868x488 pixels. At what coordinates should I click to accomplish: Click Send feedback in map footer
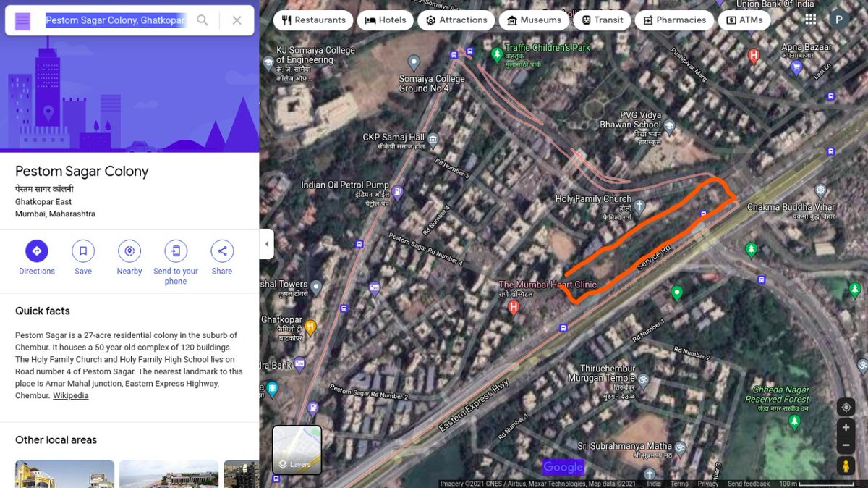point(749,484)
